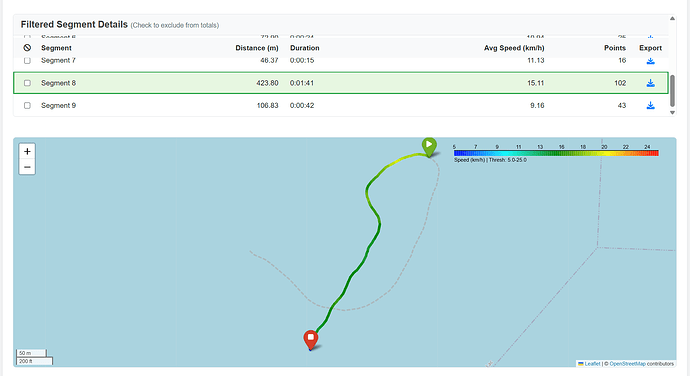Zoom in on the map
Image resolution: width=690 pixels, height=376 pixels.
click(x=27, y=151)
